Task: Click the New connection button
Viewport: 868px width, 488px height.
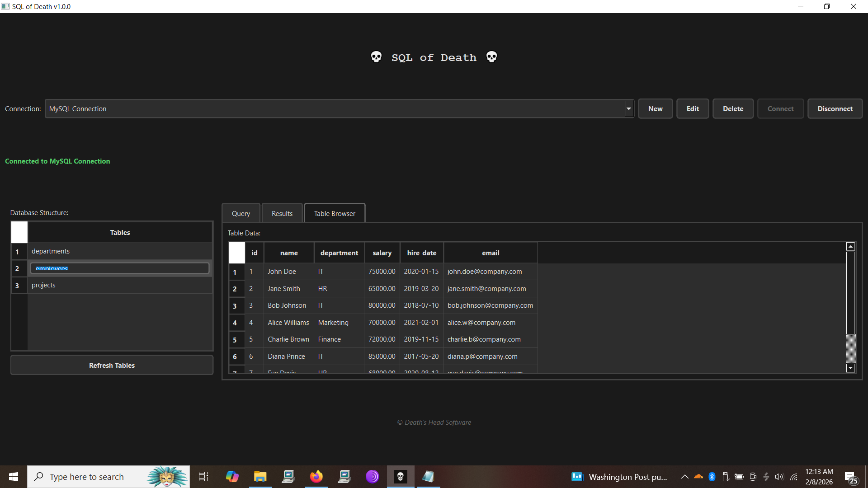Action: point(655,109)
